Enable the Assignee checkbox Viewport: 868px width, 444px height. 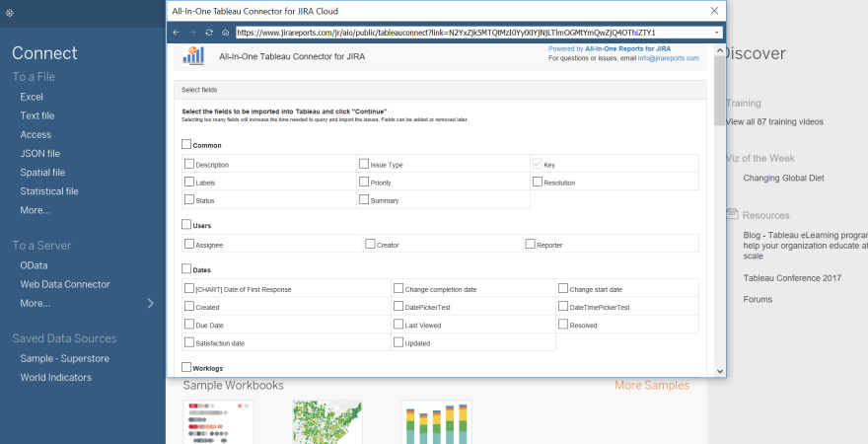pos(189,244)
